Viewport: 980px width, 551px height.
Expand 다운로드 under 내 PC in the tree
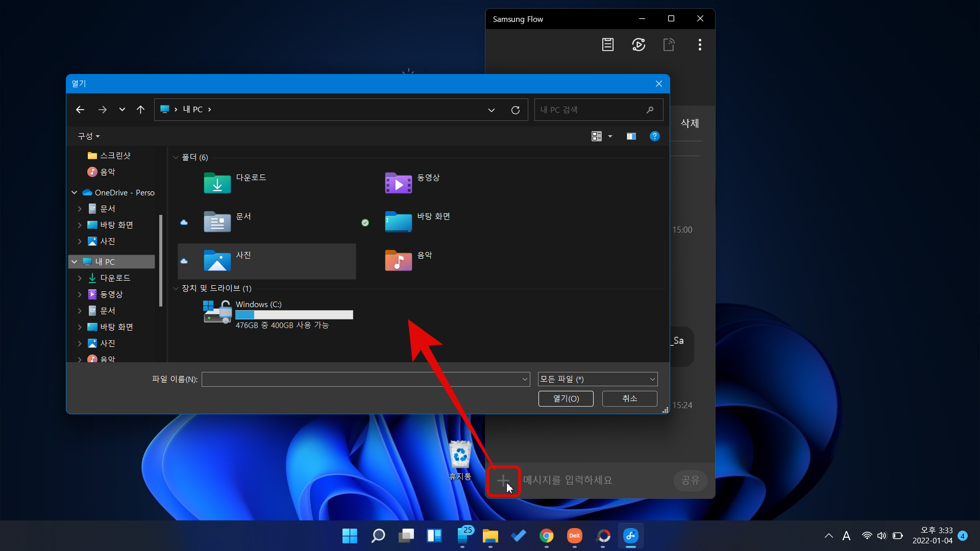coord(80,278)
